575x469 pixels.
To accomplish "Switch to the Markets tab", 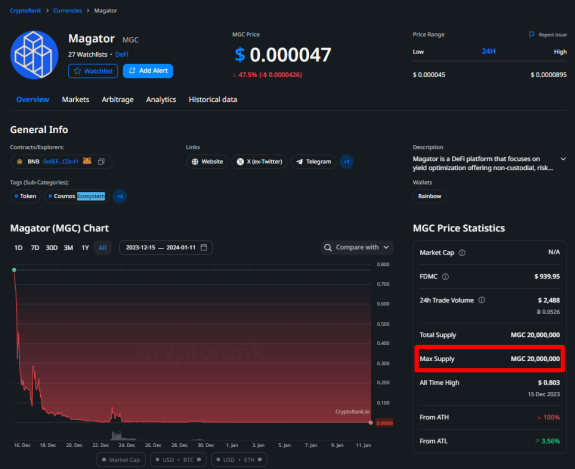I will 76,99.
